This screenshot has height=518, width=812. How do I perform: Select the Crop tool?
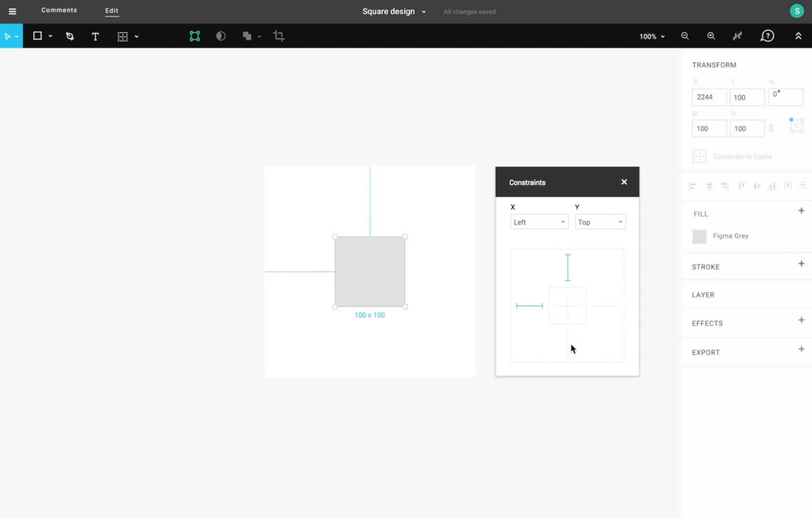279,36
